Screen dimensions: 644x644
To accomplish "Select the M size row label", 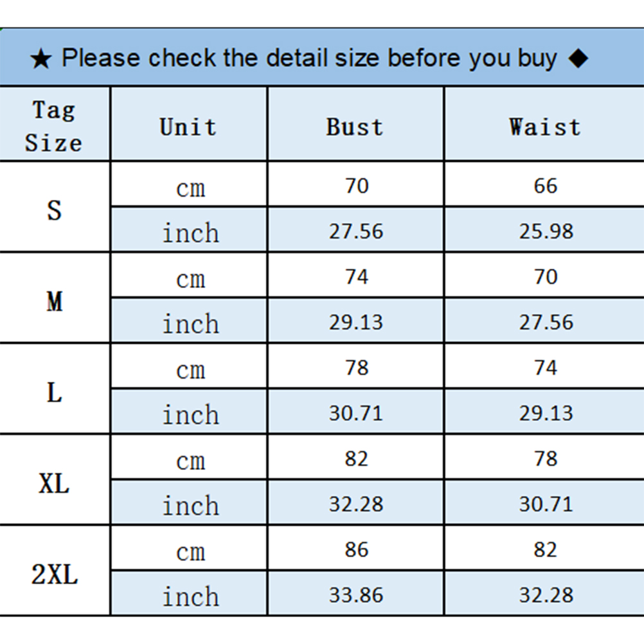I will [55, 301].
